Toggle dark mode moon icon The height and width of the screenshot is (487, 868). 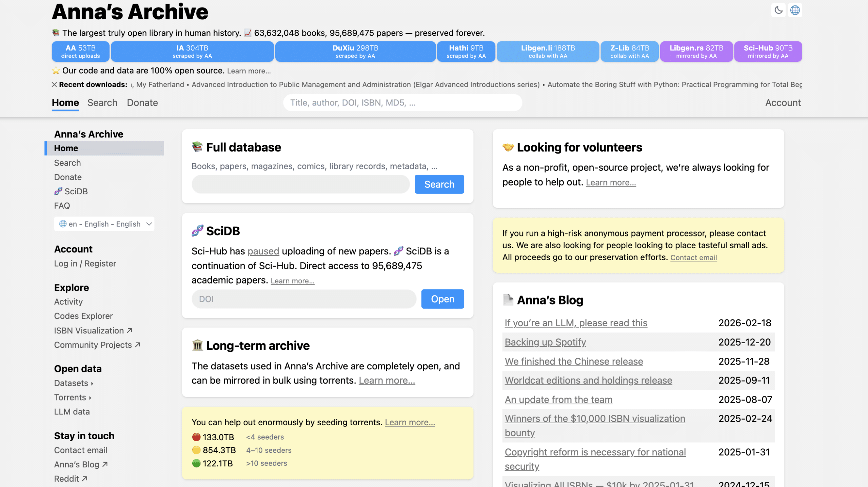click(778, 10)
